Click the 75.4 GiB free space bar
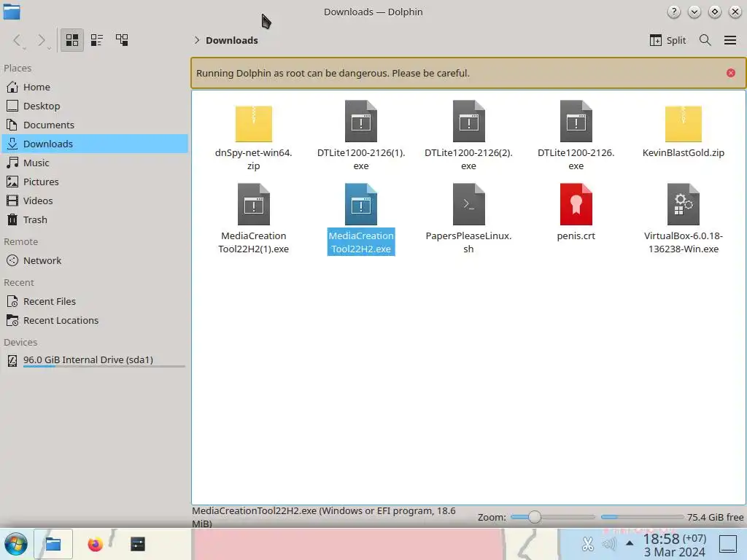The height and width of the screenshot is (560, 747). [x=642, y=517]
